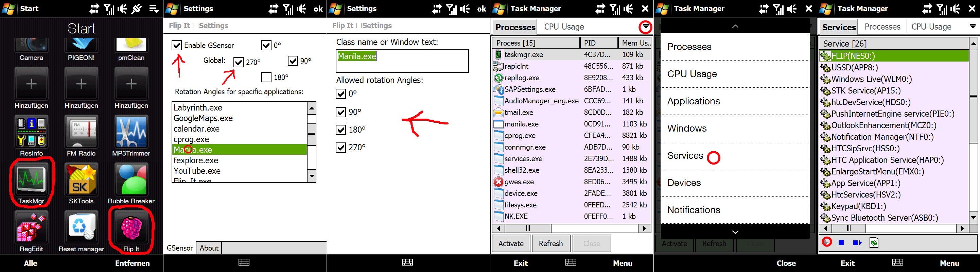Viewport: 980px width, 272px height.
Task: Click up chevron of the view popup list
Action: tap(735, 26)
